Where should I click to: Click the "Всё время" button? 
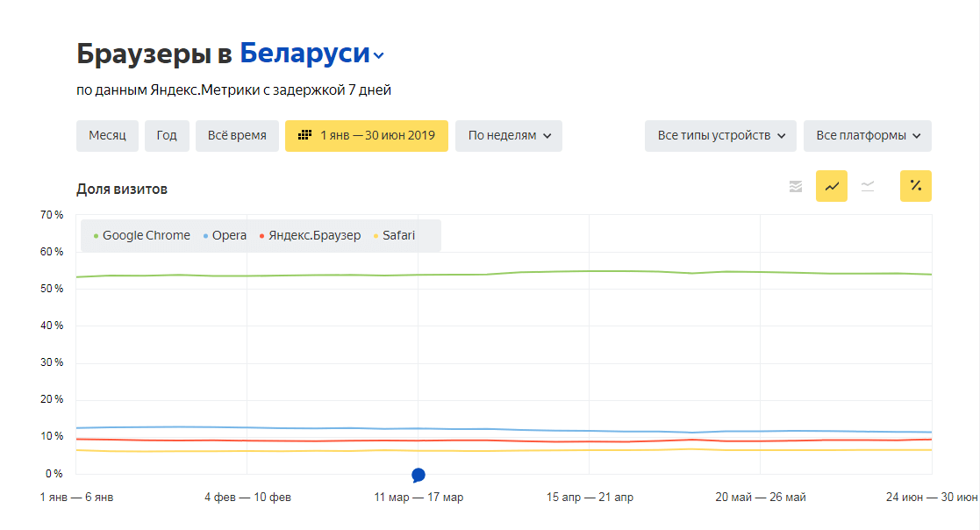[237, 135]
